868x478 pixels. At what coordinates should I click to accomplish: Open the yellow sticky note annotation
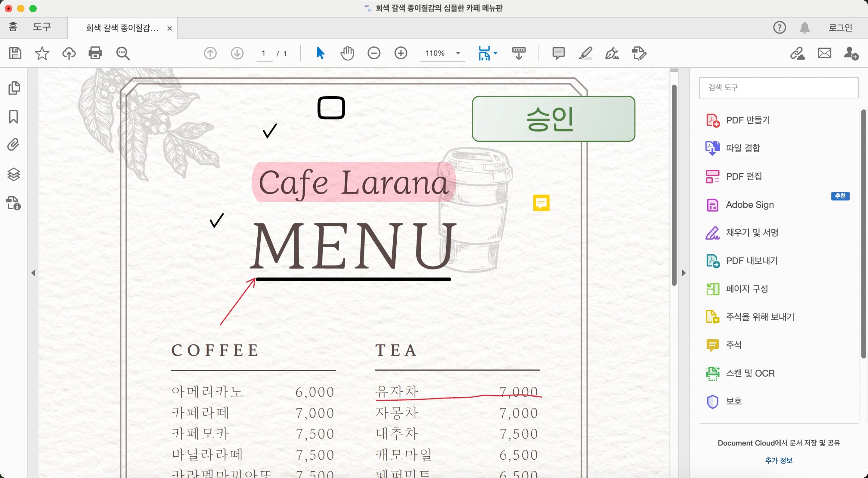[541, 203]
